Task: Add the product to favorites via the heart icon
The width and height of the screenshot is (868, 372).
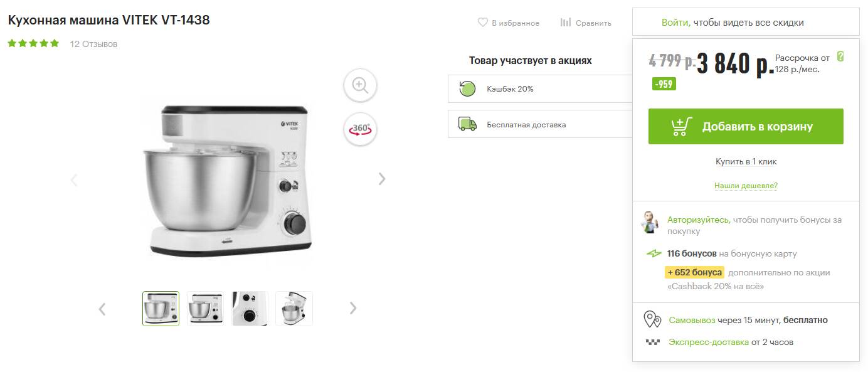Action: pyautogui.click(x=482, y=23)
